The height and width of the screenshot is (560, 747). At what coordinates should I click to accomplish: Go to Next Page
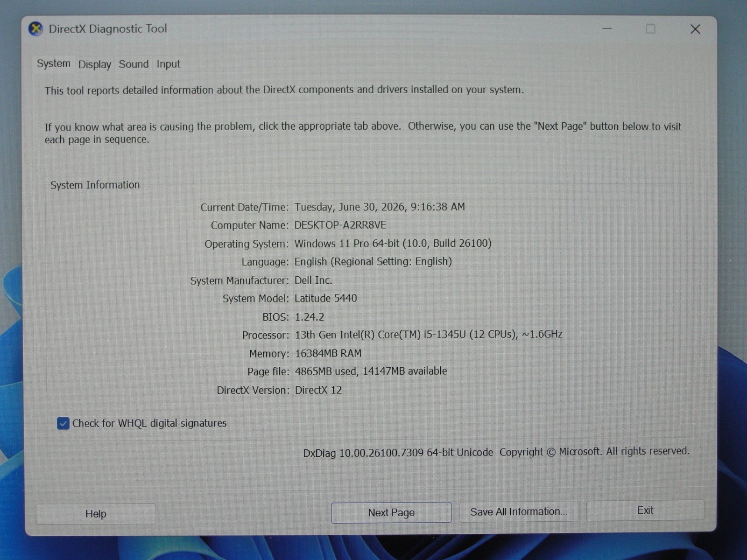pos(391,512)
